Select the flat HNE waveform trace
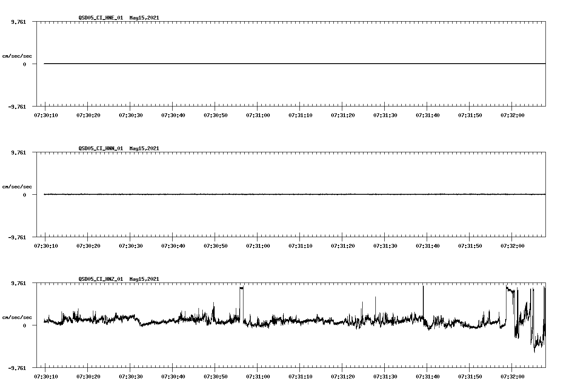 click(254, 63)
